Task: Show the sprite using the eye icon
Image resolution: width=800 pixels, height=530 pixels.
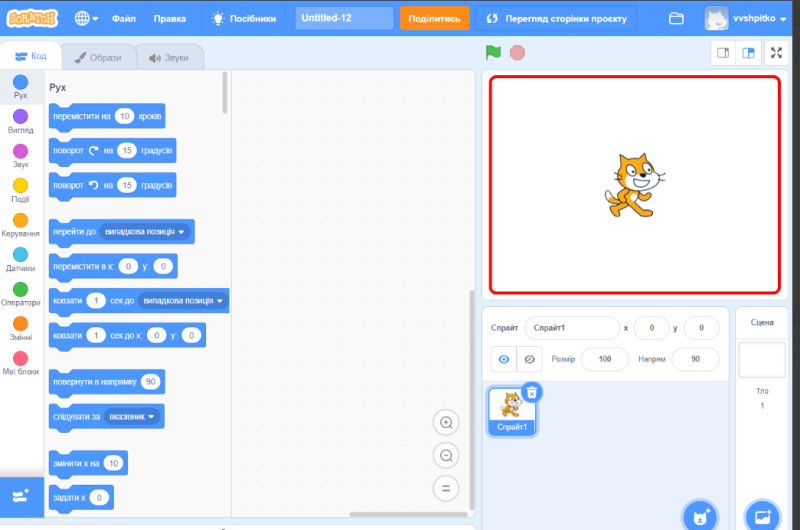Action: point(503,359)
